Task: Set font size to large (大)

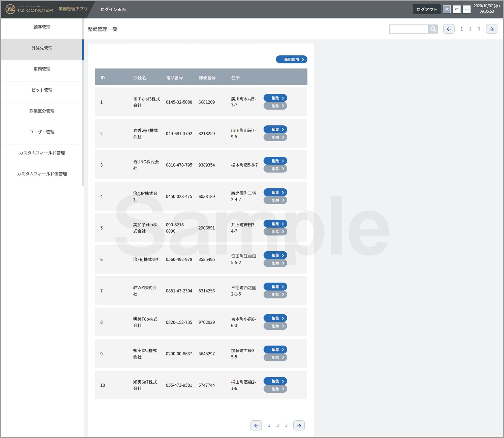Action: [447, 9]
